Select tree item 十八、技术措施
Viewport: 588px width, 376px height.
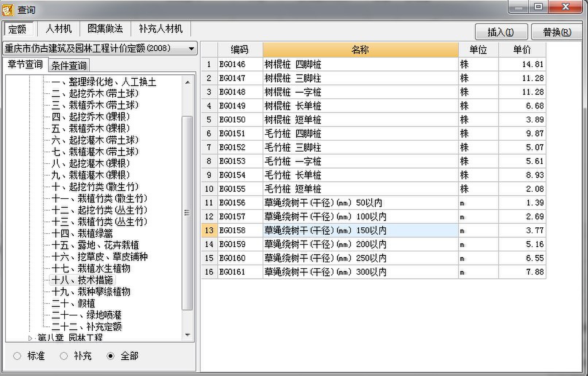pyautogui.click(x=82, y=280)
